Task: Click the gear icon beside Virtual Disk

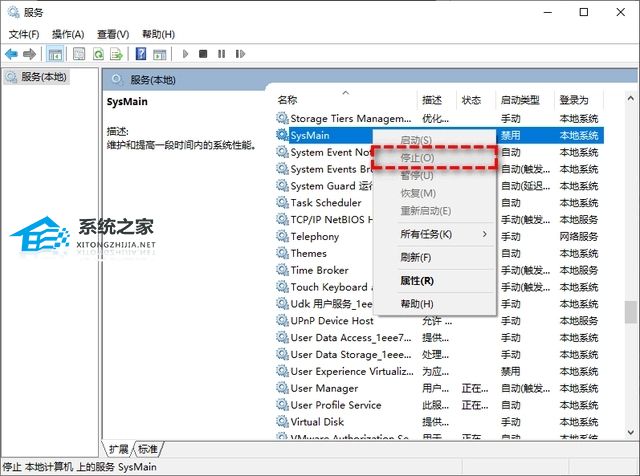Action: (282, 421)
